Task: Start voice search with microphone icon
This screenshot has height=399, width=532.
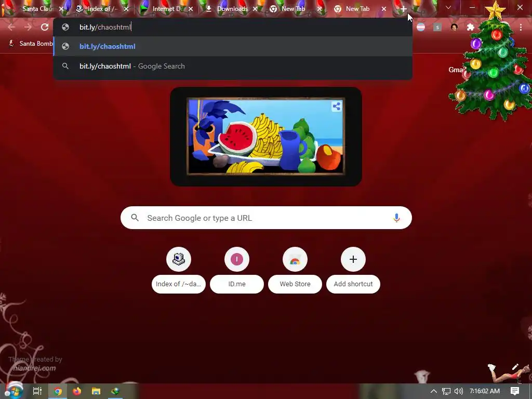Action: (x=396, y=218)
